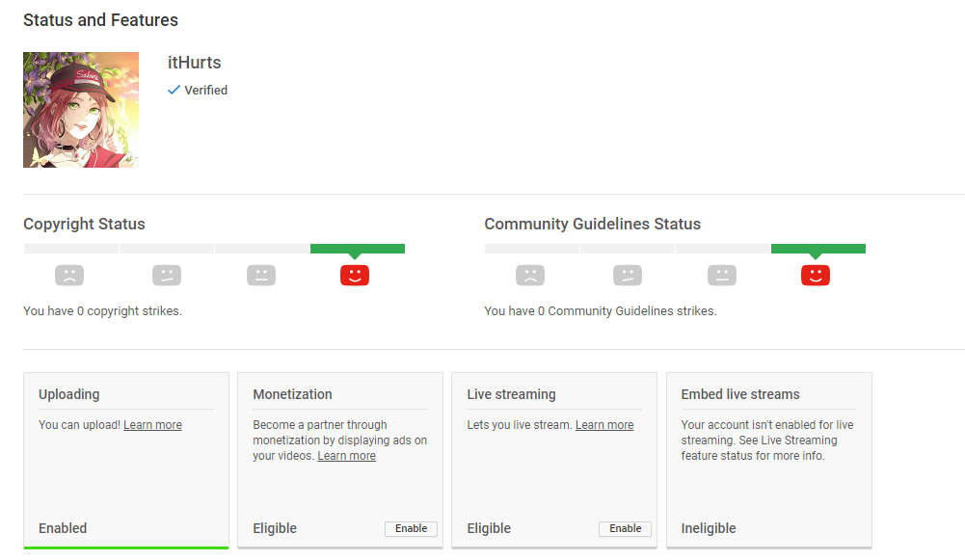Click the neutral face under Community Guidelines Status
Screen dimensions: 965x560
[722, 275]
